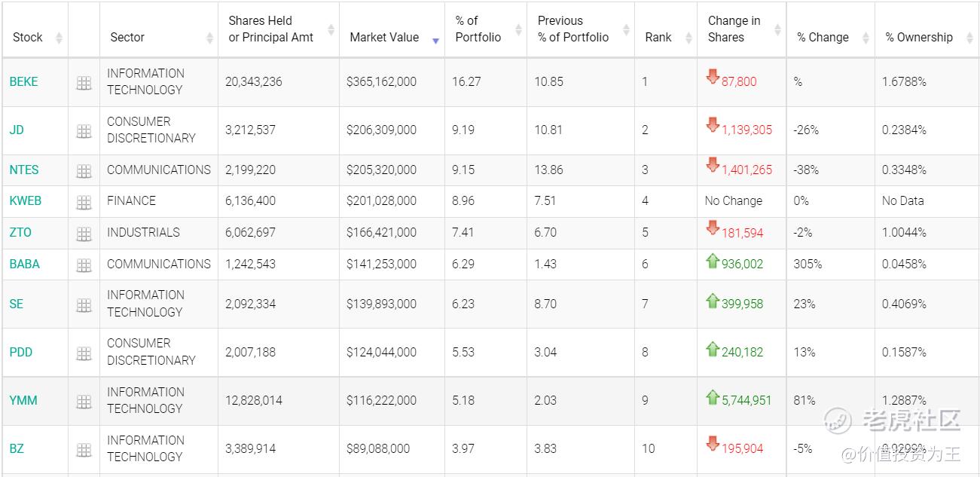The width and height of the screenshot is (980, 477).
Task: Select market value $124,044,000
Action: click(x=381, y=352)
